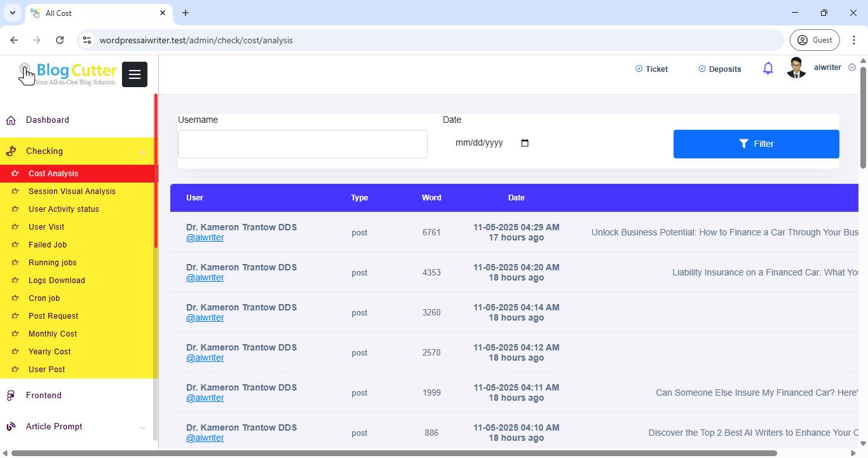
Task: Open the date picker calendar icon
Action: (x=524, y=143)
